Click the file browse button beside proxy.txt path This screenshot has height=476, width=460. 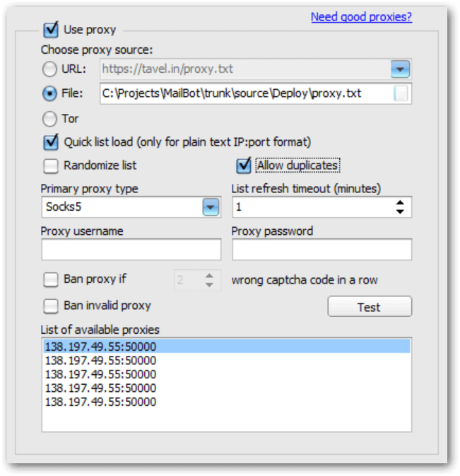401,93
